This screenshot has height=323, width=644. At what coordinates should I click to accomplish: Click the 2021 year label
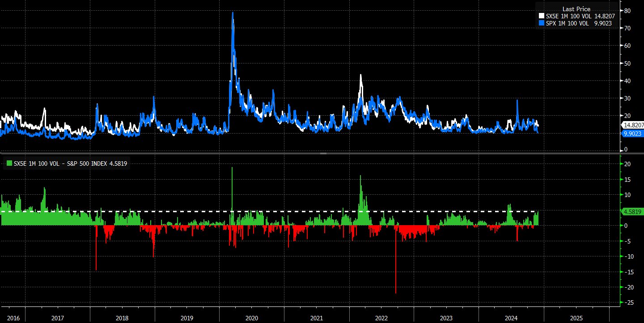[x=317, y=318]
